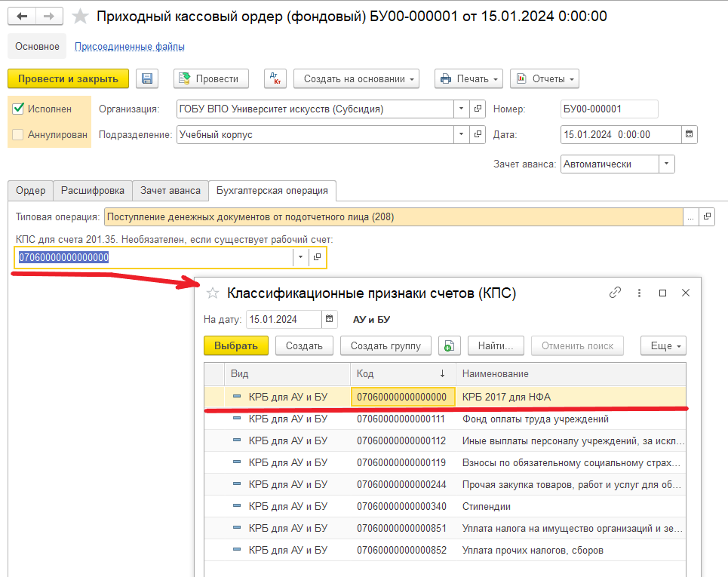Image resolution: width=728 pixels, height=577 pixels.
Task: Open the Организация record in a new form
Action: (478, 109)
